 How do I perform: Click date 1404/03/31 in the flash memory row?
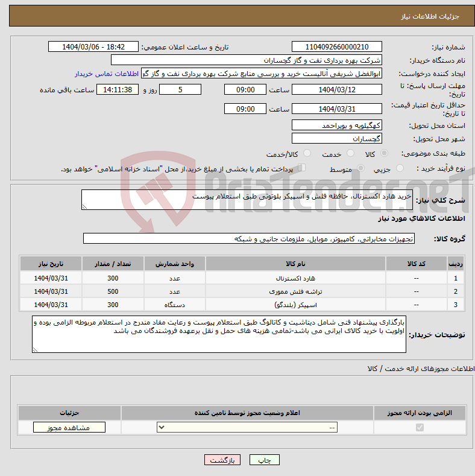[x=51, y=291]
